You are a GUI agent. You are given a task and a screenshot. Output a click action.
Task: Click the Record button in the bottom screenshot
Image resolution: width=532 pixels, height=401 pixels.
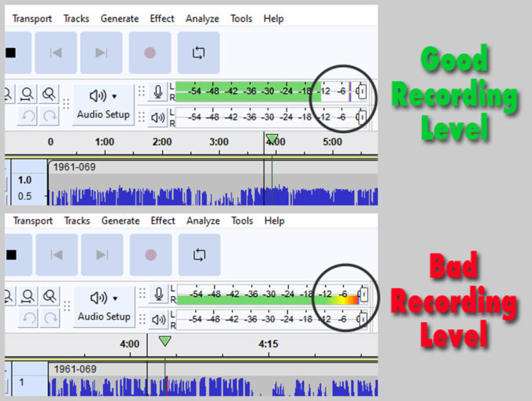(x=150, y=254)
